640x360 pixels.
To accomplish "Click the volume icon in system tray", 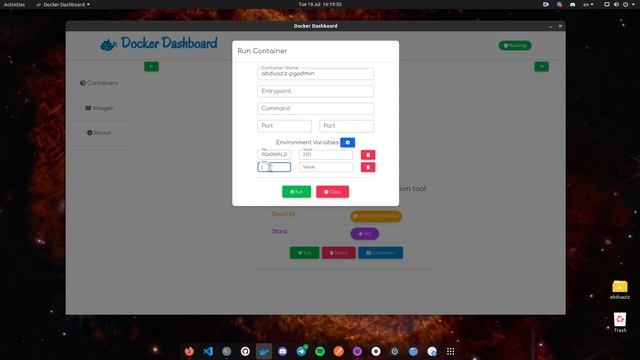I will [x=616, y=4].
